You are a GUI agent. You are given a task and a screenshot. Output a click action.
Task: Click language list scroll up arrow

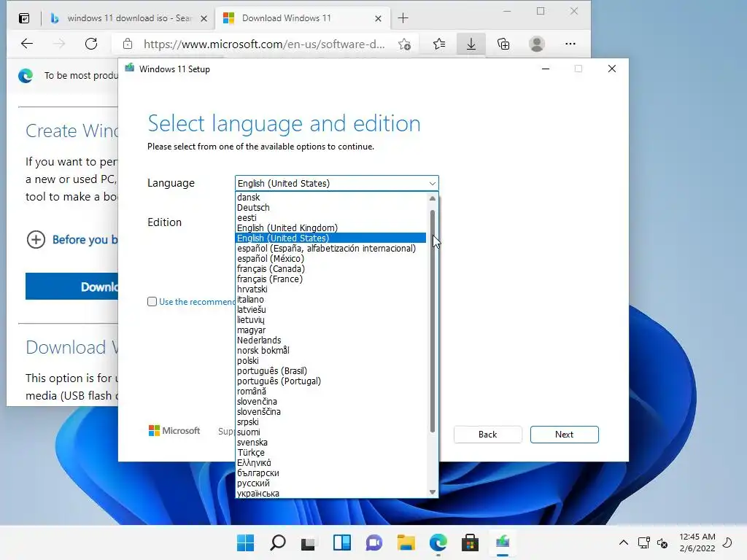(433, 198)
